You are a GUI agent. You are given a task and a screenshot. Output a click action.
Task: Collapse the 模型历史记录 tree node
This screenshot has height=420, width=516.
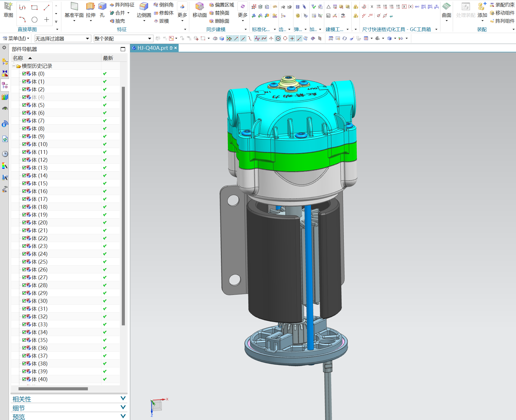coord(14,66)
